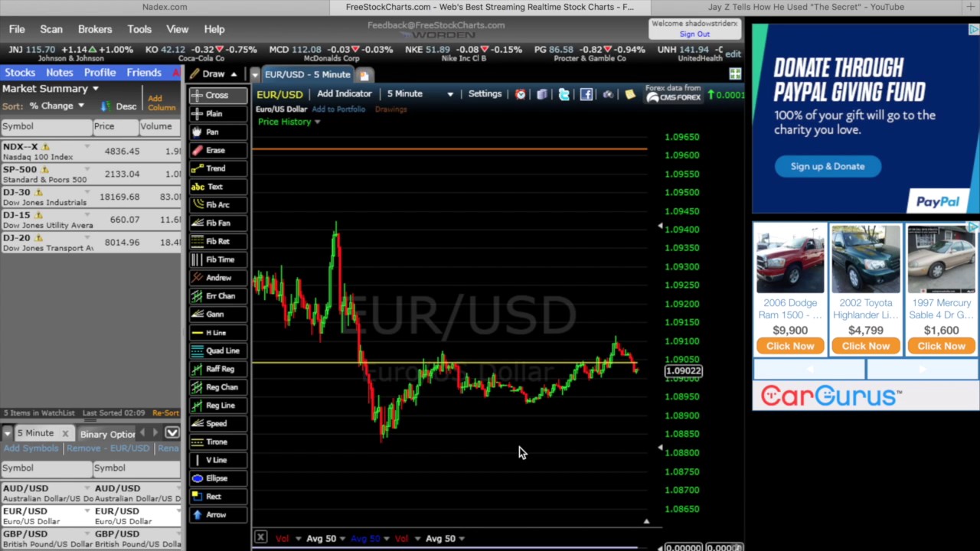Select the Plain cursor tool

[218, 114]
